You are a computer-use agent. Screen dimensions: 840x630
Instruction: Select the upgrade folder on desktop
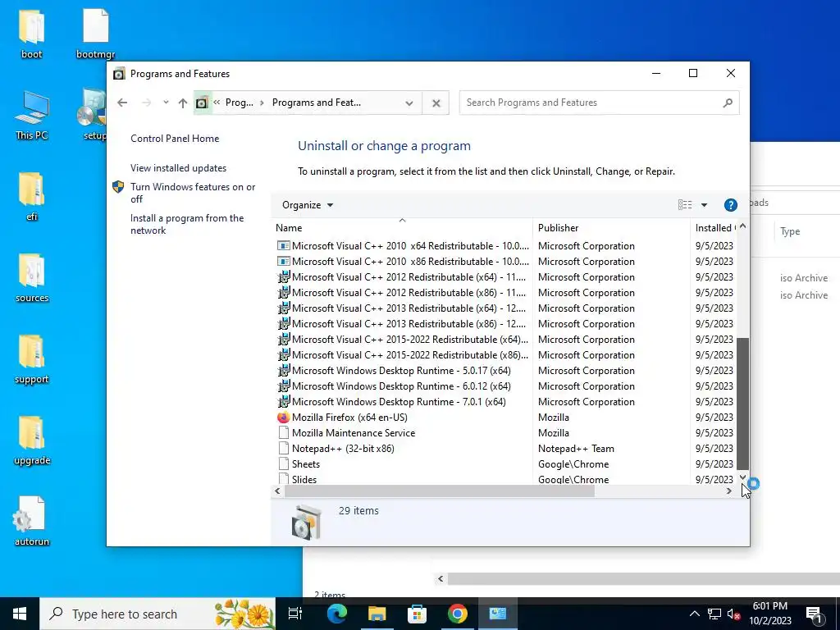click(32, 441)
